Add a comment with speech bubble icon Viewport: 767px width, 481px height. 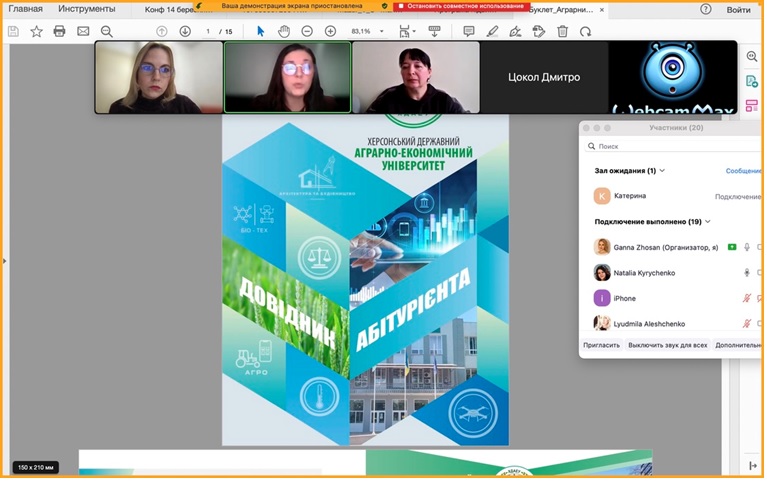(x=469, y=31)
